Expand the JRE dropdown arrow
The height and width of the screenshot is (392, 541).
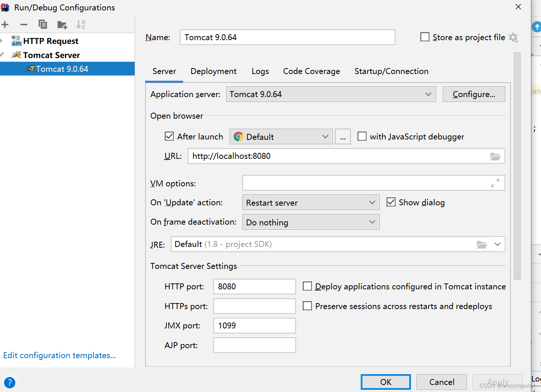(498, 244)
